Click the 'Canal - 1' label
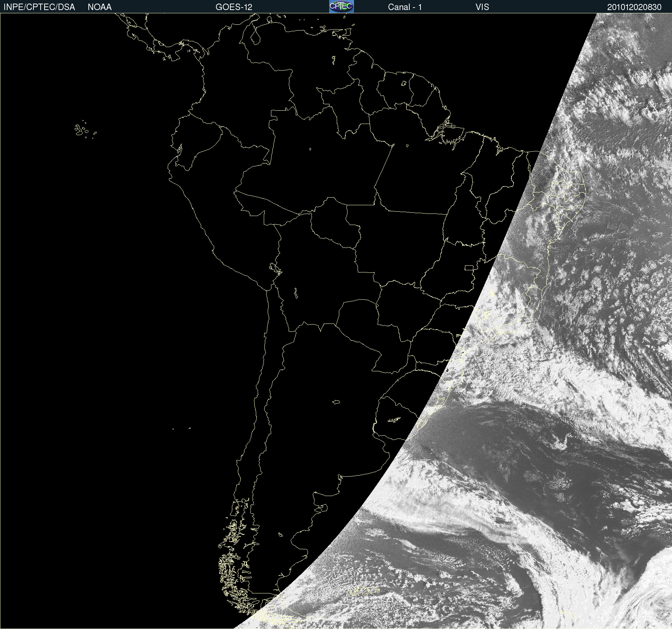The width and height of the screenshot is (672, 629). [405, 7]
